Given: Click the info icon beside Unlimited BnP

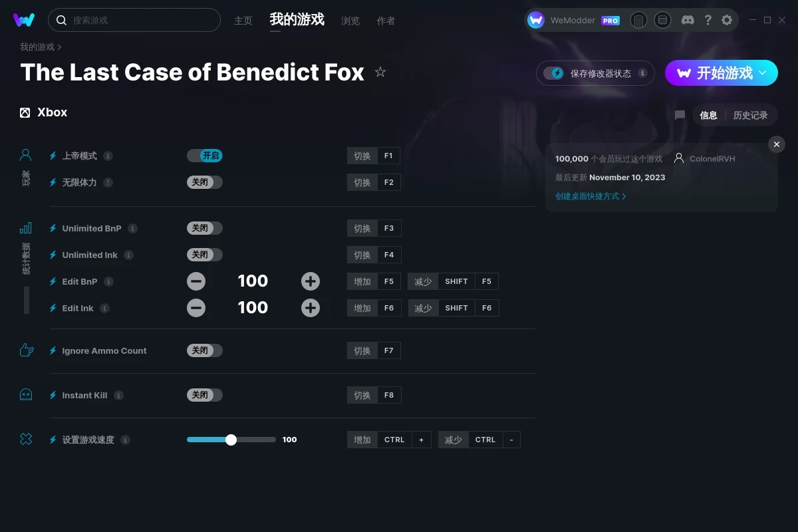Looking at the screenshot, I should tap(132, 228).
